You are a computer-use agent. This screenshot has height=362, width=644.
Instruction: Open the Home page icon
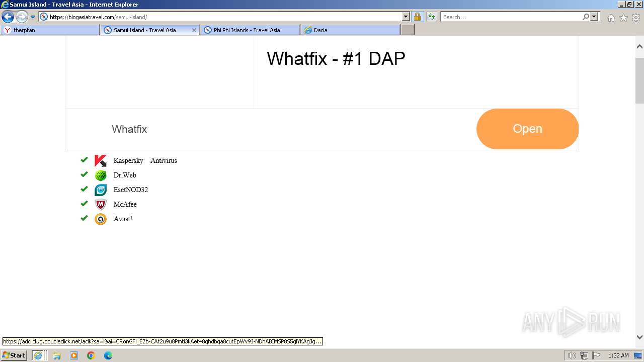(611, 18)
